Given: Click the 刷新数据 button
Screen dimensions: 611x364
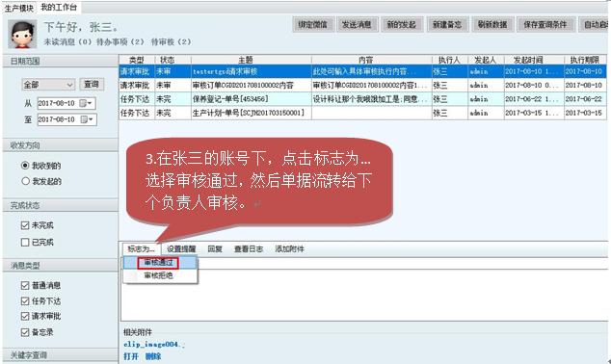Looking at the screenshot, I should 492,24.
